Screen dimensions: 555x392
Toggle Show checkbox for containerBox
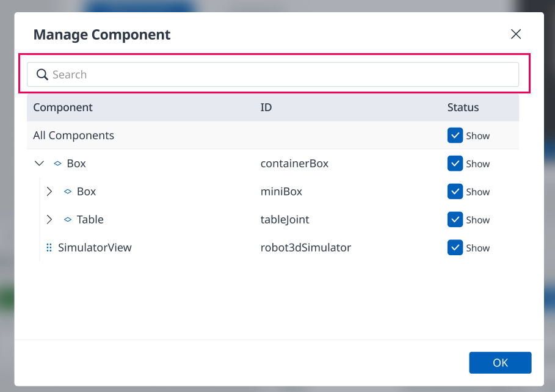pyautogui.click(x=455, y=163)
